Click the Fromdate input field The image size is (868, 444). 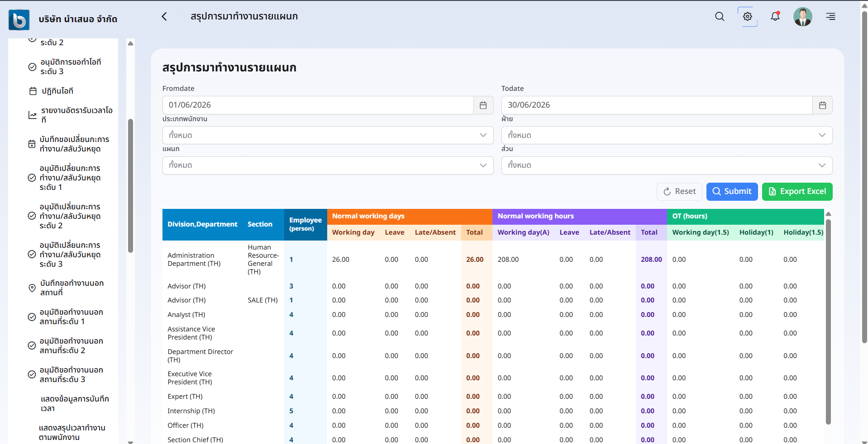318,105
